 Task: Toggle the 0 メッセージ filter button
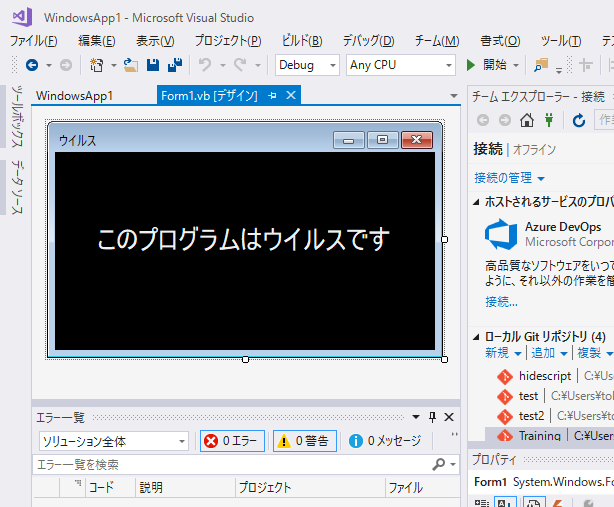(385, 441)
